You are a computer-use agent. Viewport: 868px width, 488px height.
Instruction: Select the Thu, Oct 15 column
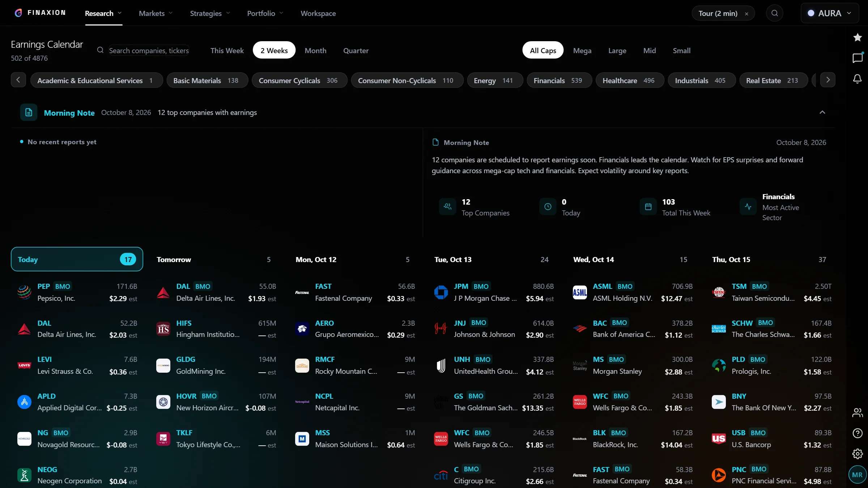(x=771, y=259)
